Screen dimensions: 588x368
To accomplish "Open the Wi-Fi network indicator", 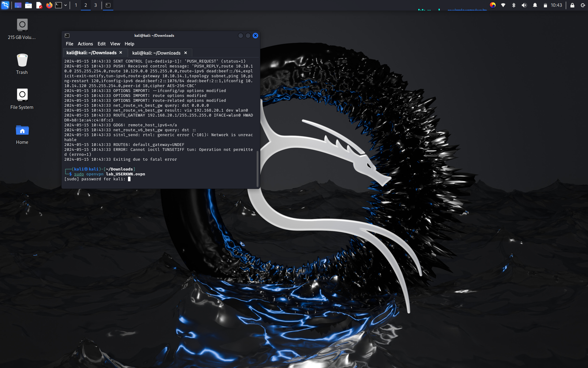I will click(503, 5).
